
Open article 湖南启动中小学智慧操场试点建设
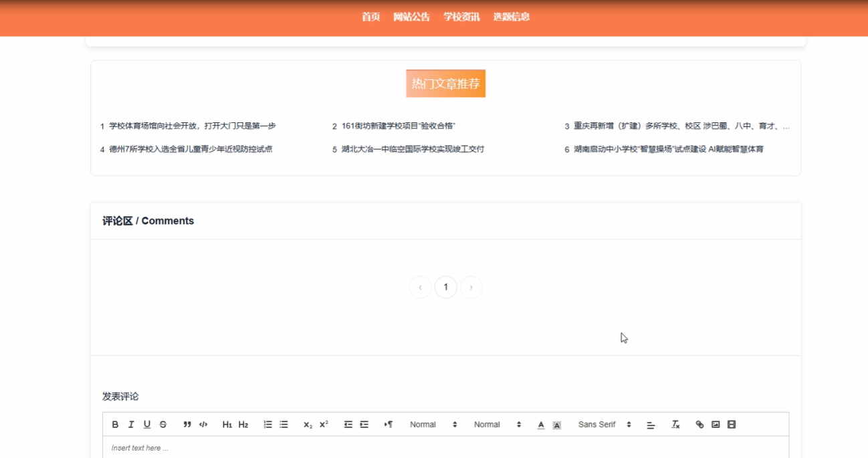pos(669,149)
